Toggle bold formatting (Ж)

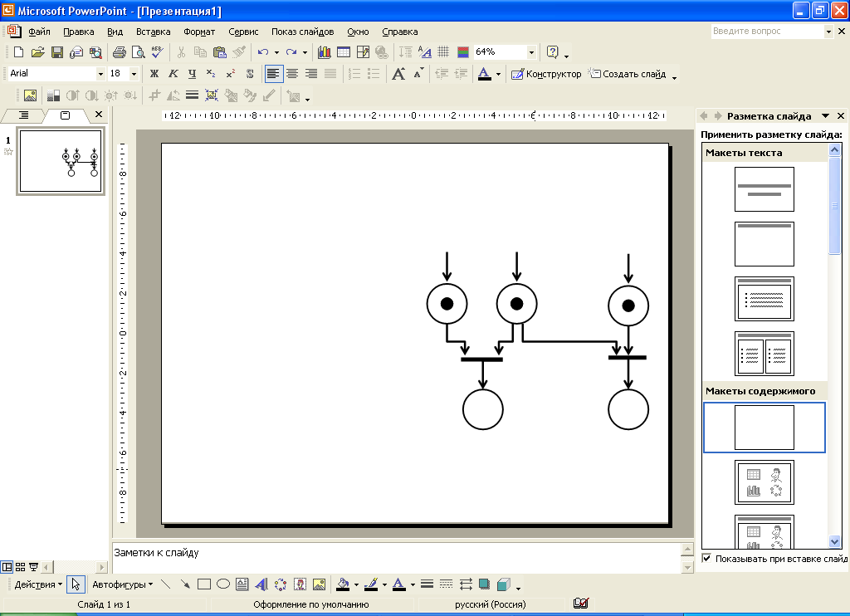point(154,74)
